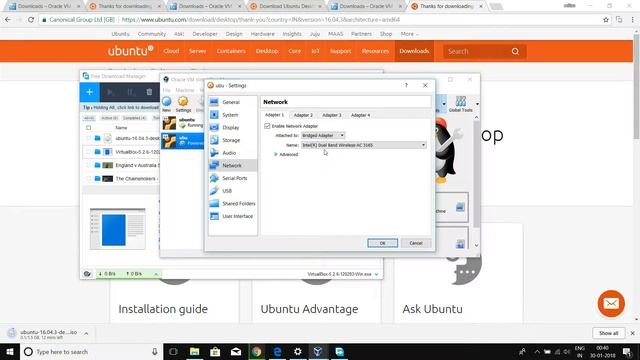This screenshot has width=640, height=360.
Task: Open USB settings category
Action: point(227,191)
